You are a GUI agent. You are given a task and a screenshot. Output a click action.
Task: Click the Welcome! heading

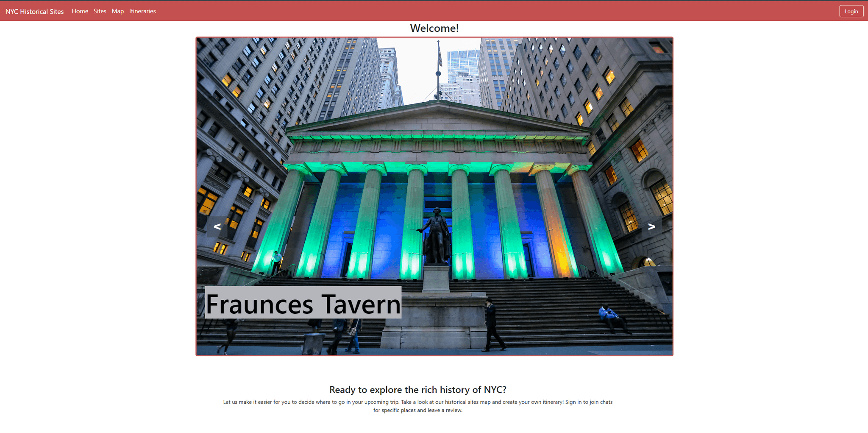coord(434,28)
